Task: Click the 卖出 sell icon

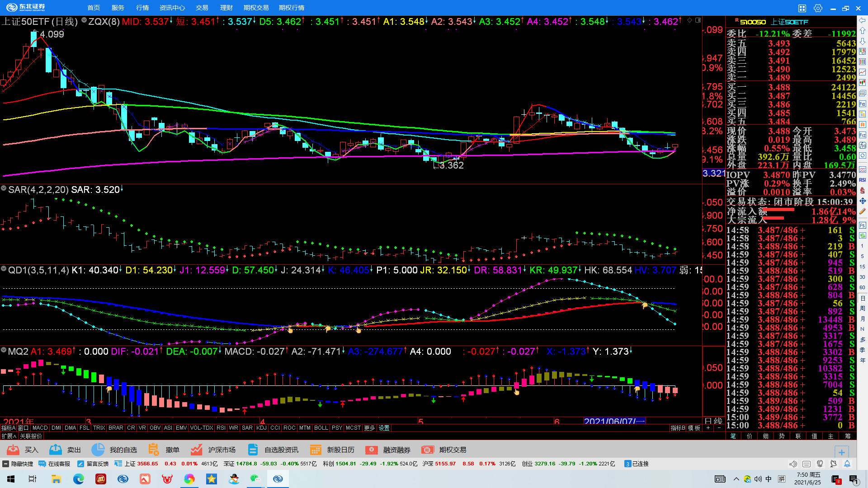Action: click(56, 450)
